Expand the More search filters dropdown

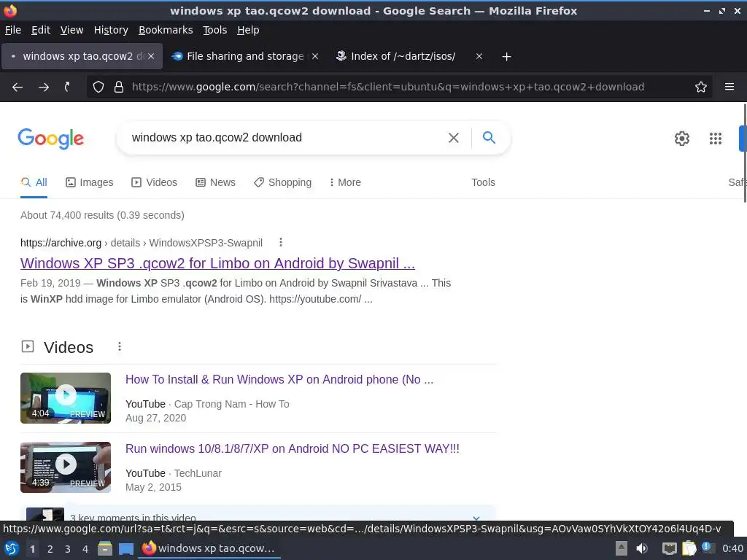click(x=345, y=182)
